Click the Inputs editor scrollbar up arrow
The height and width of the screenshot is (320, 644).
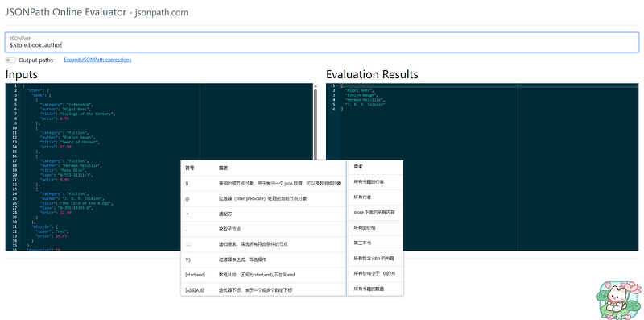(x=316, y=86)
